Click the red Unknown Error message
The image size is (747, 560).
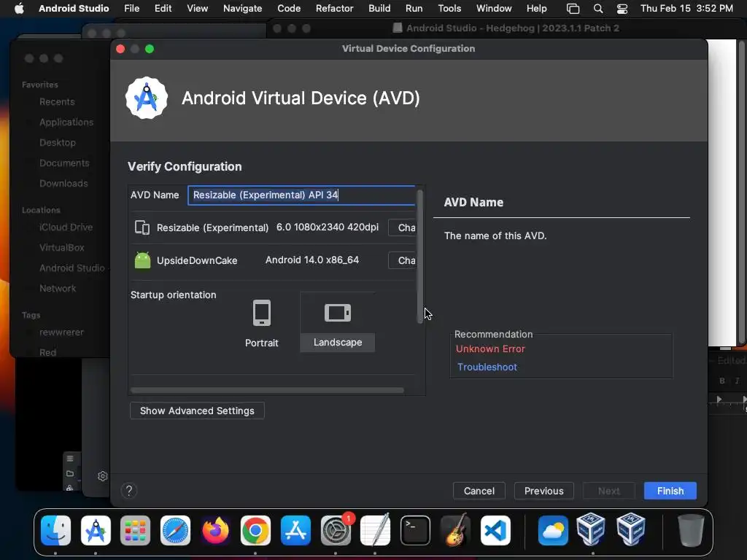490,349
